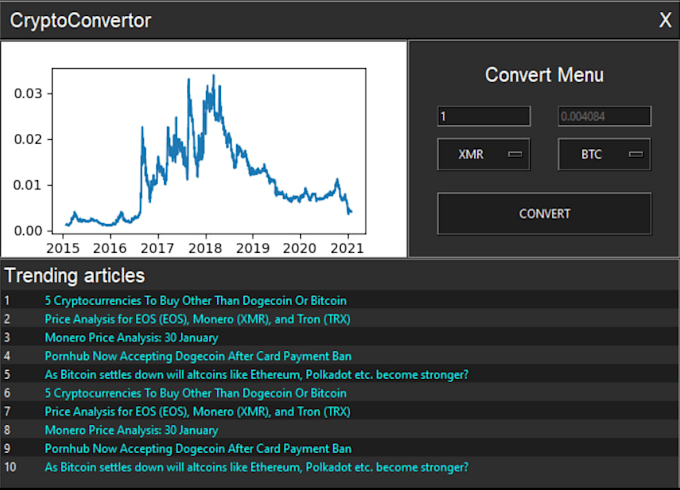Click the CONVERT button
The image size is (680, 490).
[x=544, y=214]
